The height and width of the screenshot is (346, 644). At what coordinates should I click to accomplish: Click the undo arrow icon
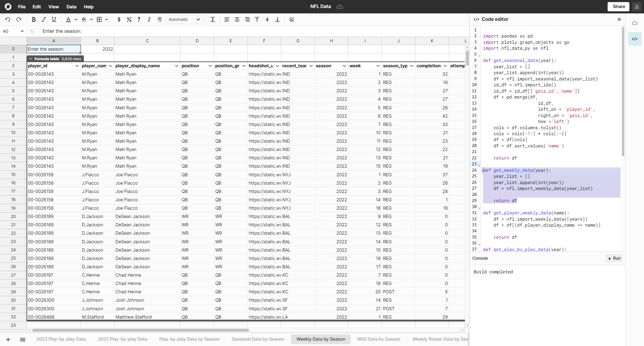(x=8, y=19)
